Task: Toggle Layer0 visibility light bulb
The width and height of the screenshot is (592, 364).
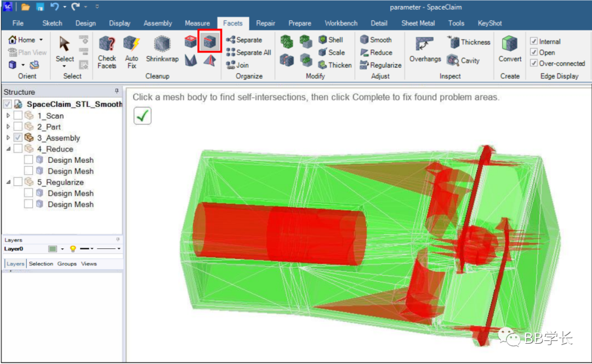Action: (x=73, y=248)
